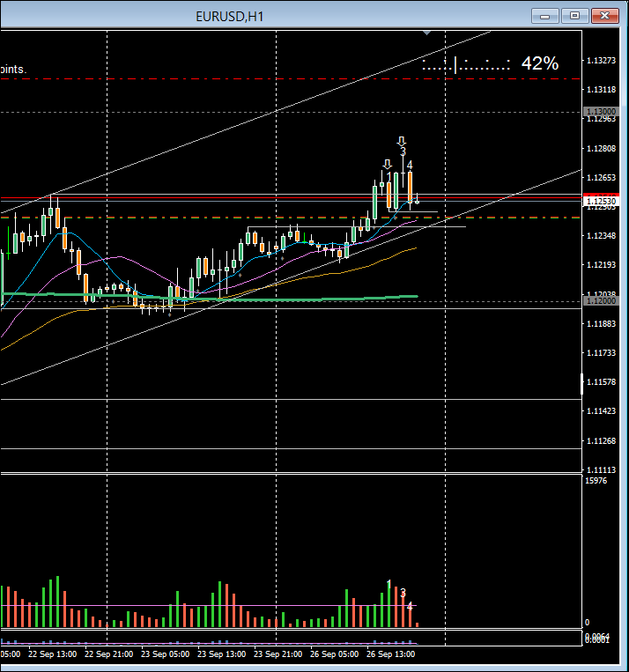The height and width of the screenshot is (672, 629).
Task: Minimize the EURUSD chart window
Action: [x=546, y=16]
